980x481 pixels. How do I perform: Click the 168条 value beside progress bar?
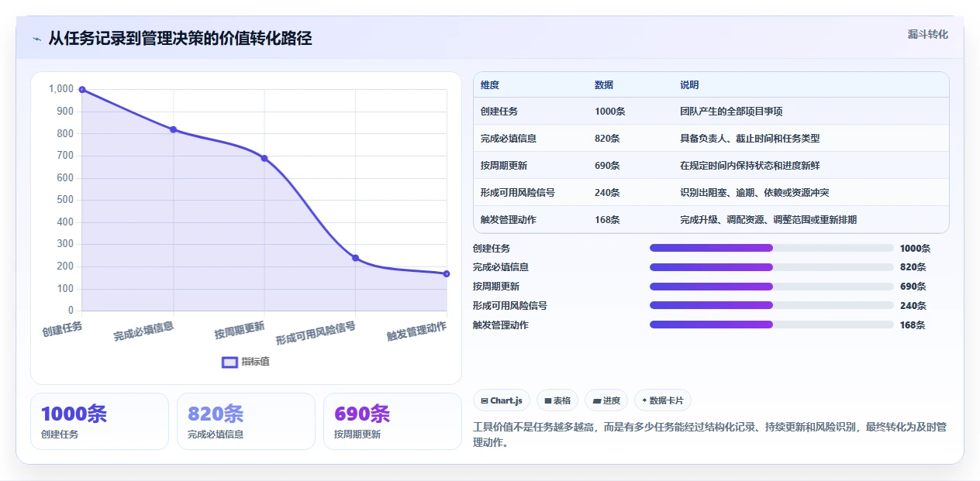pyautogui.click(x=913, y=325)
